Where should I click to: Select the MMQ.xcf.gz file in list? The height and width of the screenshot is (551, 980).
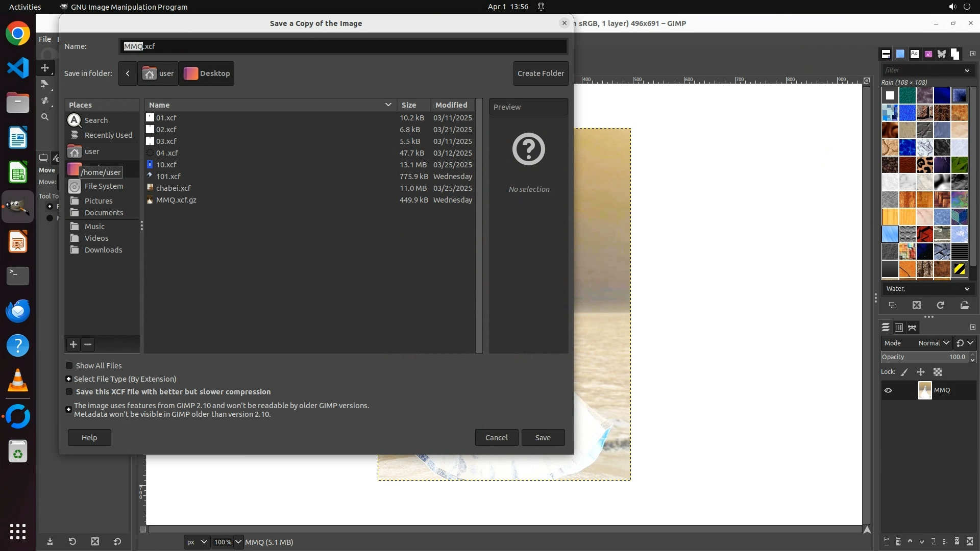[x=176, y=200]
